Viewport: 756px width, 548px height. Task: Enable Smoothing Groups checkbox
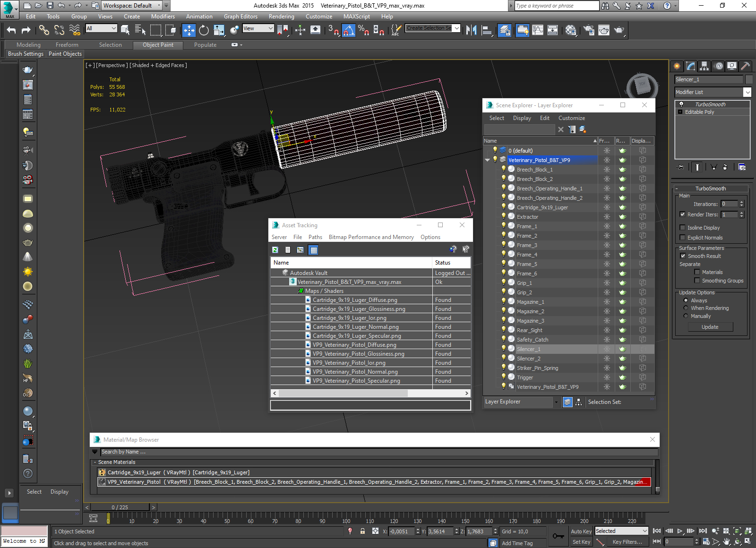[x=697, y=281]
